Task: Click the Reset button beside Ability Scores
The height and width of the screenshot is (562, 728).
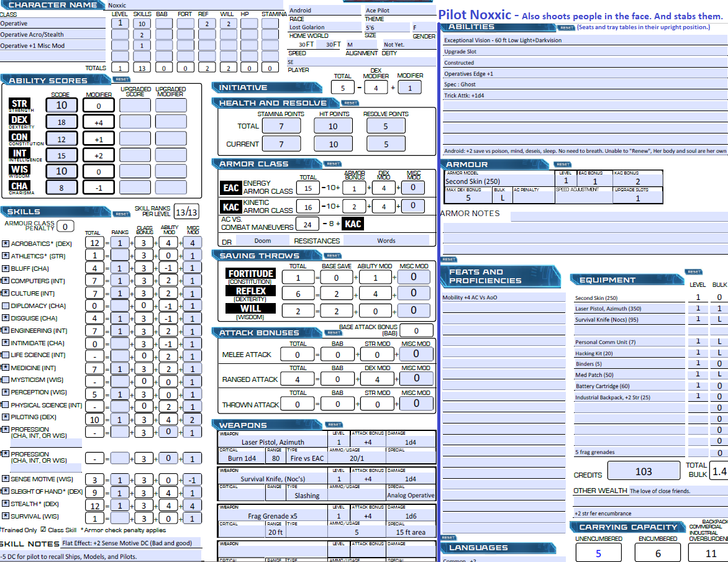Action: point(121,79)
